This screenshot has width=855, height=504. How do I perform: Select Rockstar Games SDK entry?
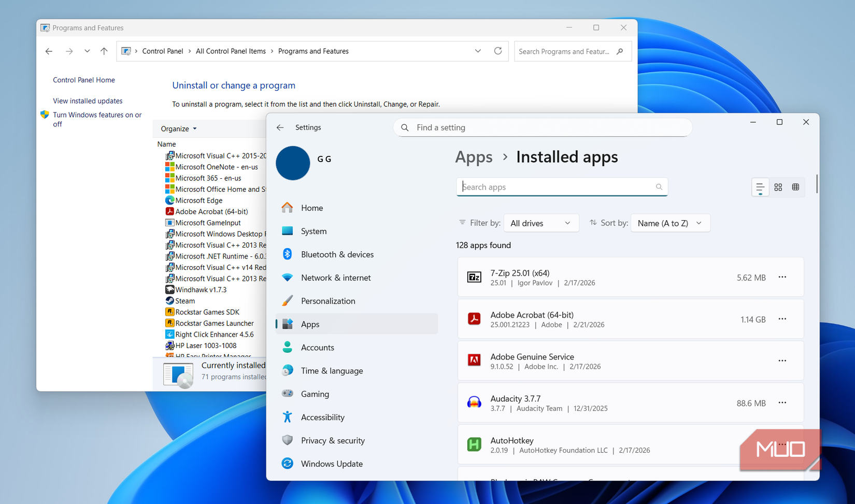[202, 312]
